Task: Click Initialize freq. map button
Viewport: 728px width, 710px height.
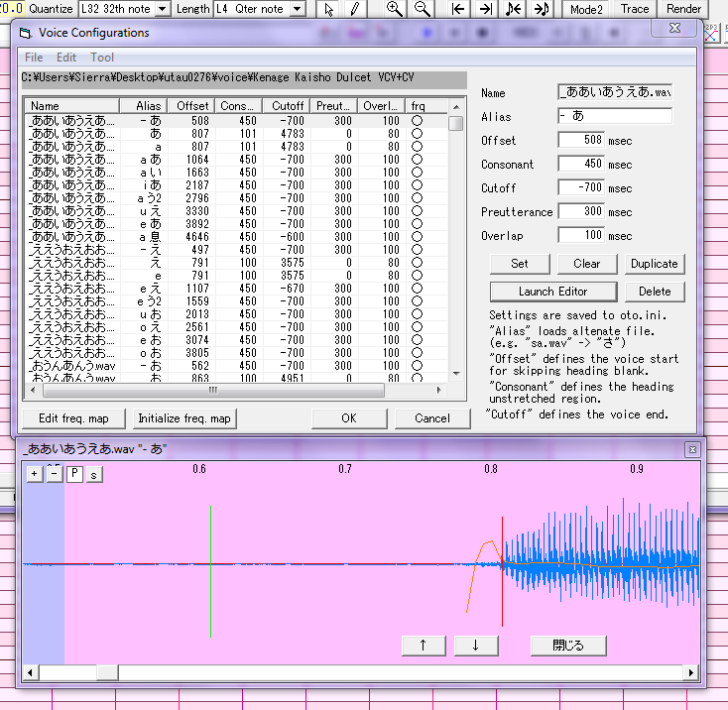Action: coord(183,418)
